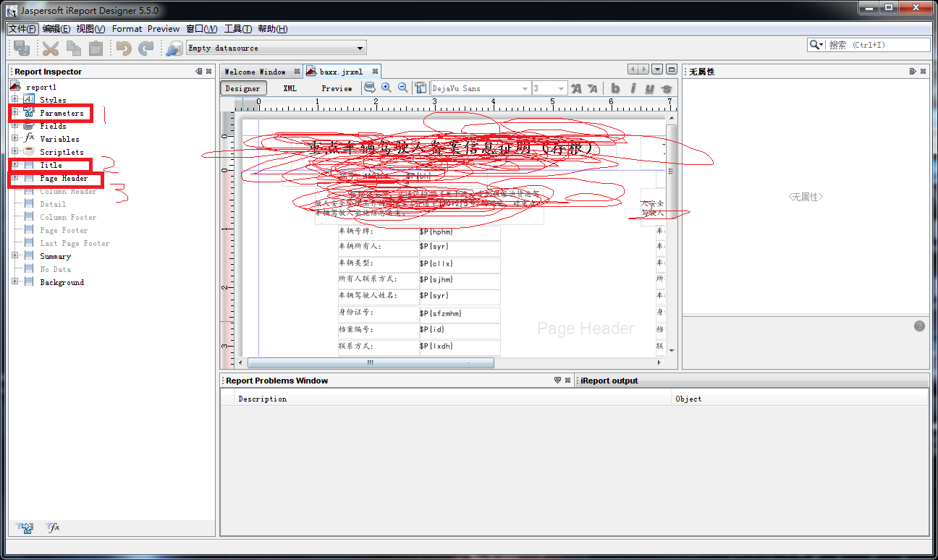The image size is (938, 560).
Task: Expand the Fields tree node
Action: pyautogui.click(x=15, y=125)
